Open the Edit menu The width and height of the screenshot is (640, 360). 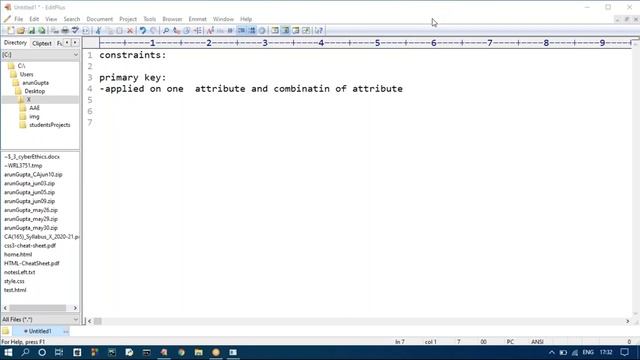click(x=34, y=19)
